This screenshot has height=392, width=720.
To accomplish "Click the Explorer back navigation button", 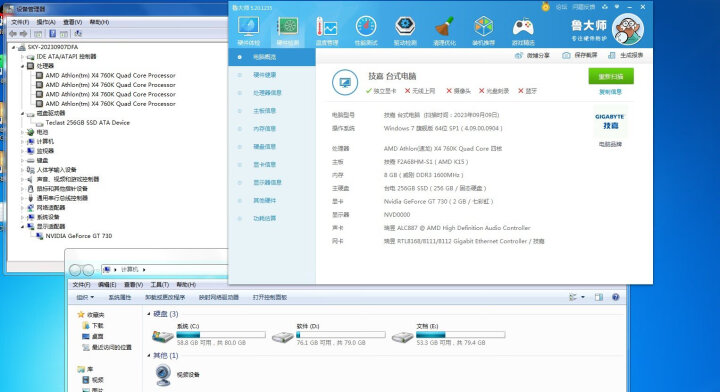I will (75, 270).
